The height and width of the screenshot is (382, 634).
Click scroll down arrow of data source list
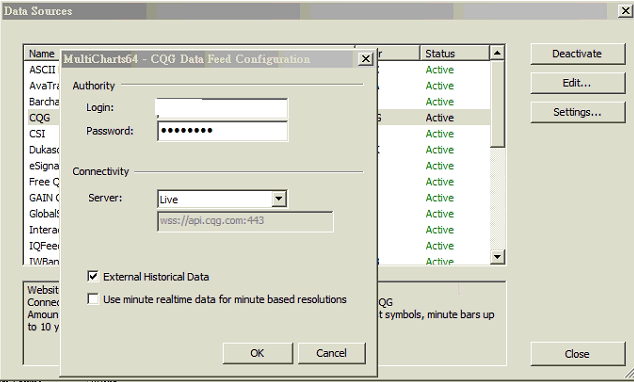click(497, 256)
